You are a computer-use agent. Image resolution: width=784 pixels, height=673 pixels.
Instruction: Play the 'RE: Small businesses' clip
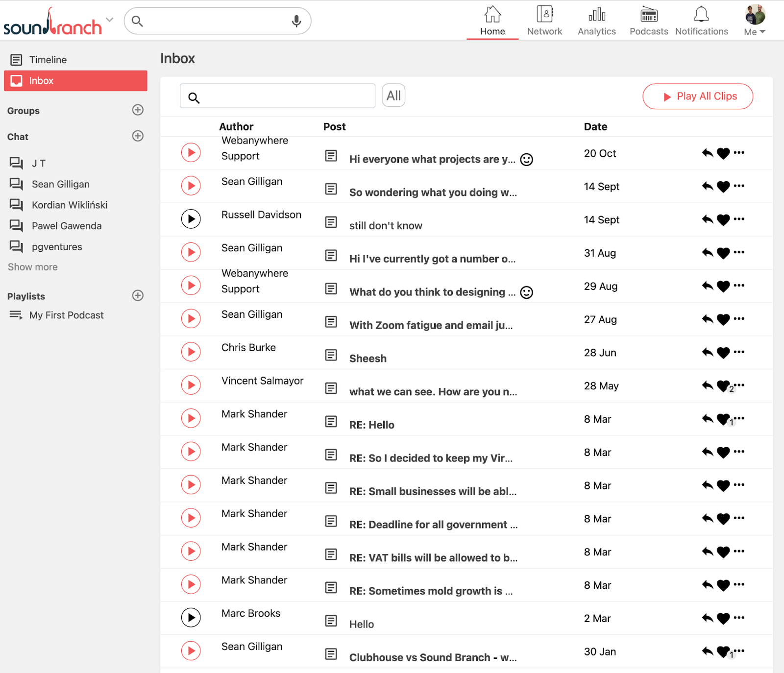tap(191, 484)
